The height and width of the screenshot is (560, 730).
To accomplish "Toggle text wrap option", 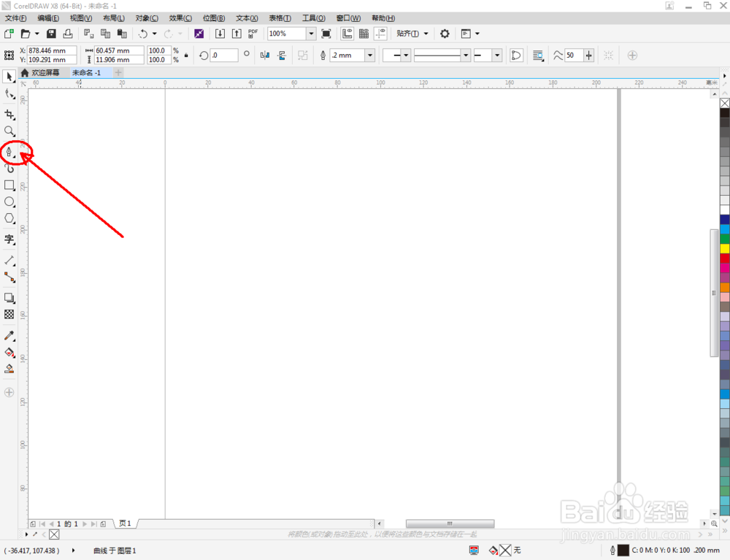I will point(538,55).
